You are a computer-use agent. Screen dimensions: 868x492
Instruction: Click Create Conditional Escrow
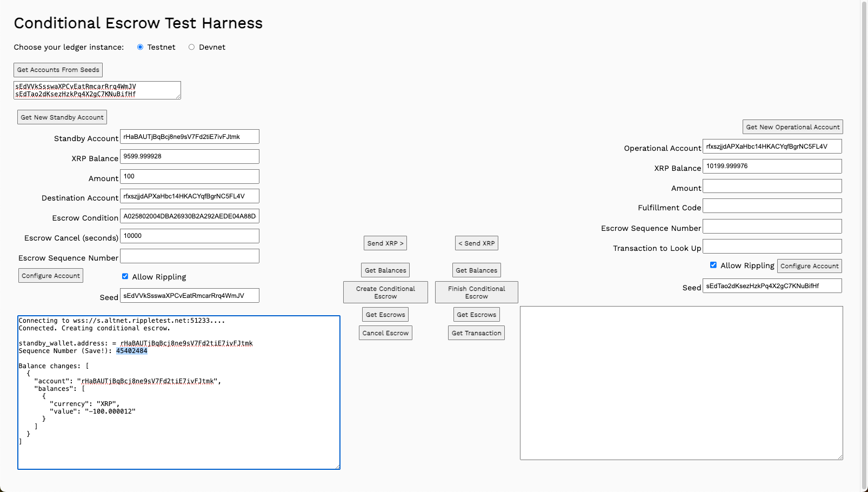(x=385, y=292)
